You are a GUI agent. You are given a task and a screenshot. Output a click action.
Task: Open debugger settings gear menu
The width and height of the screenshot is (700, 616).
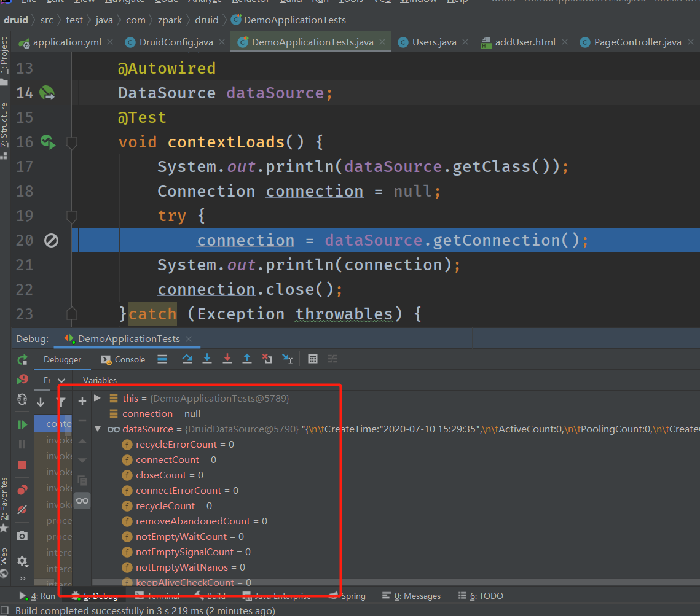coord(22,561)
